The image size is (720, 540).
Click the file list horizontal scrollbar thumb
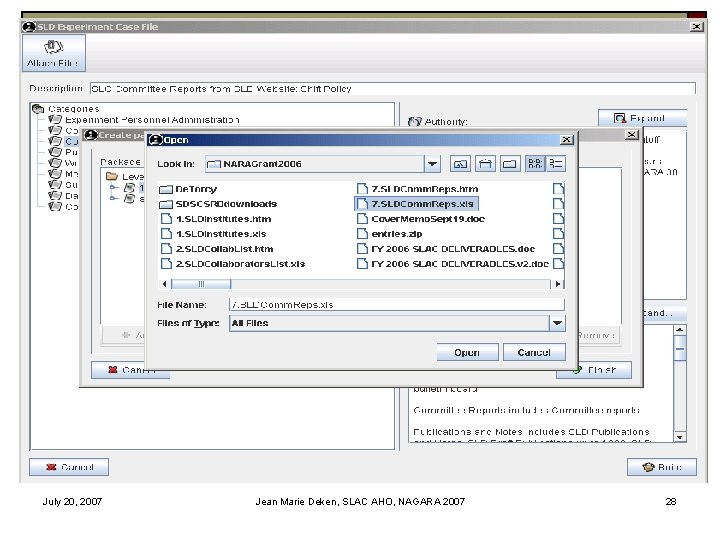tap(201, 284)
